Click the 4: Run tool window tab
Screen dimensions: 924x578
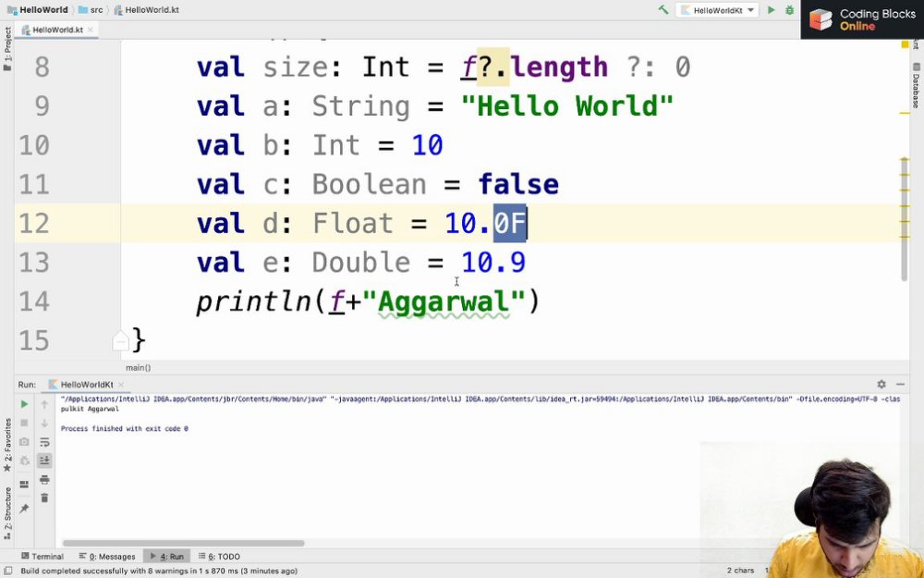166,556
